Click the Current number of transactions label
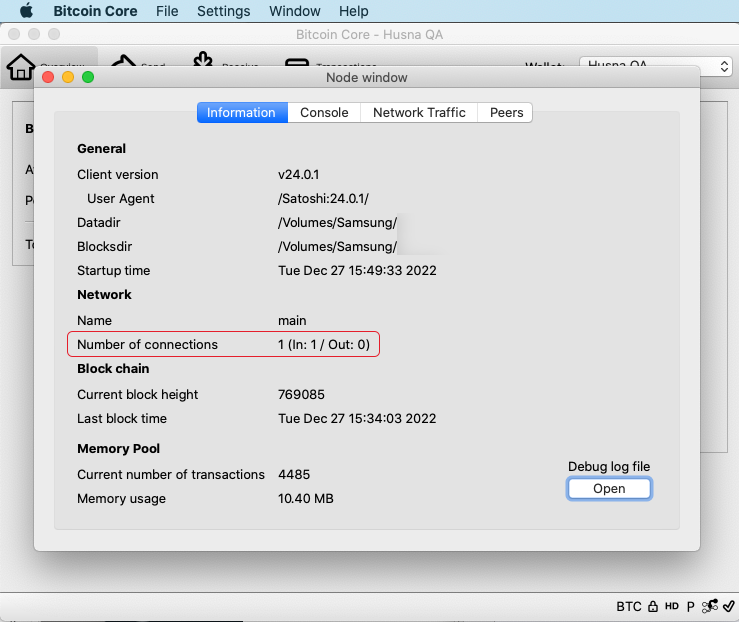The image size is (739, 622). point(171,475)
